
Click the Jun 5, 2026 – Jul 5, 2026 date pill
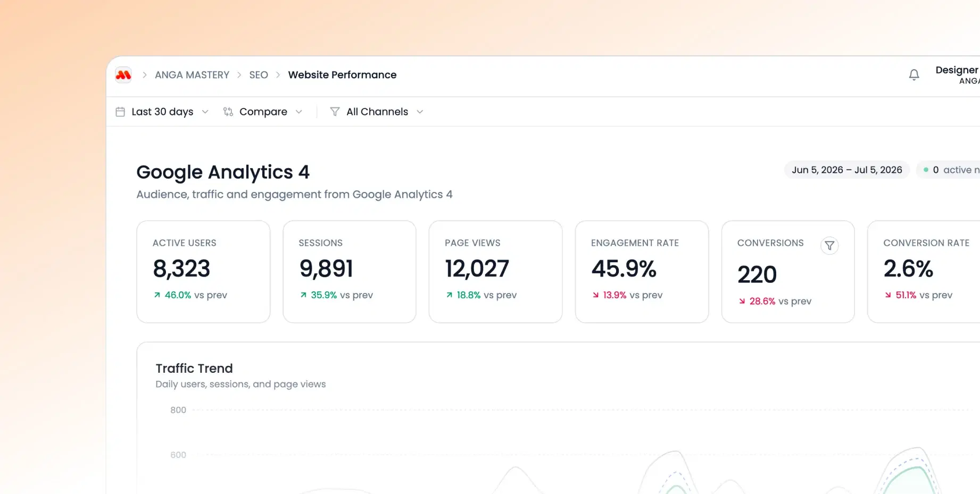pos(847,170)
